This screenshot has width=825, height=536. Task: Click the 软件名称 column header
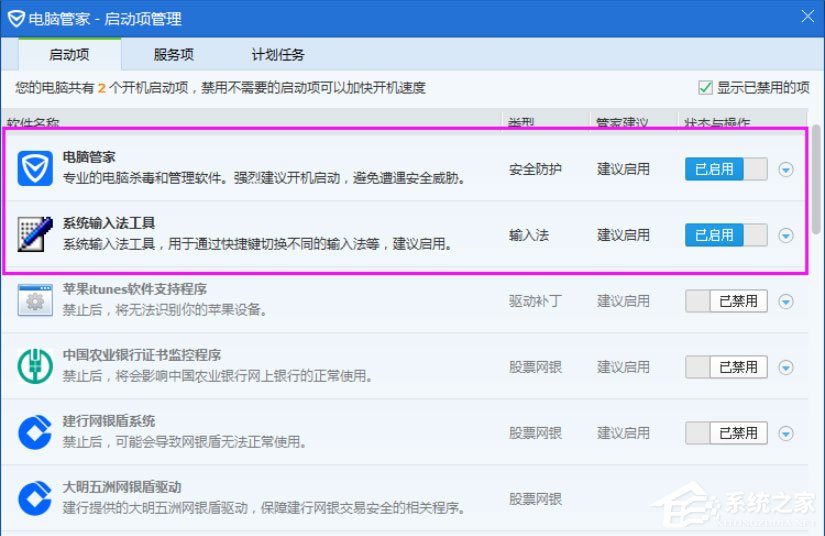(33, 123)
